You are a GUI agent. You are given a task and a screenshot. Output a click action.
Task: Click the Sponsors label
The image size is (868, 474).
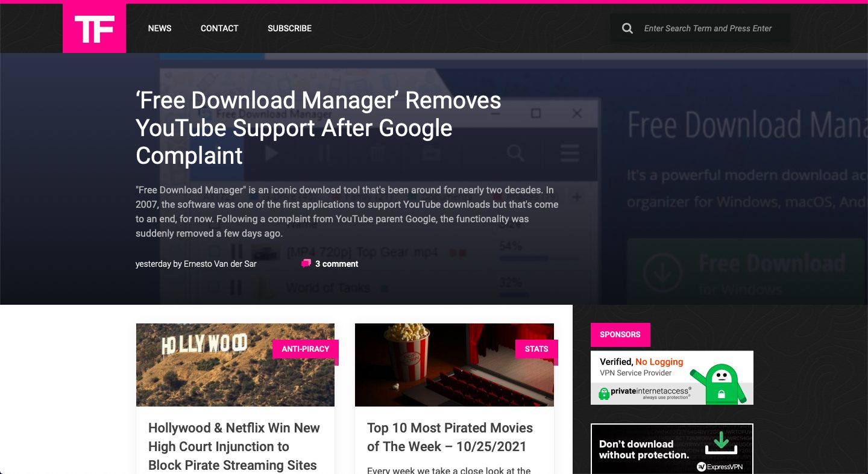[620, 334]
